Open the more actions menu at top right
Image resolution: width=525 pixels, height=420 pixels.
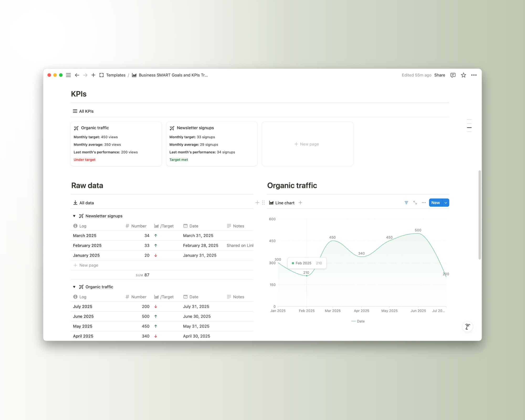pyautogui.click(x=474, y=75)
